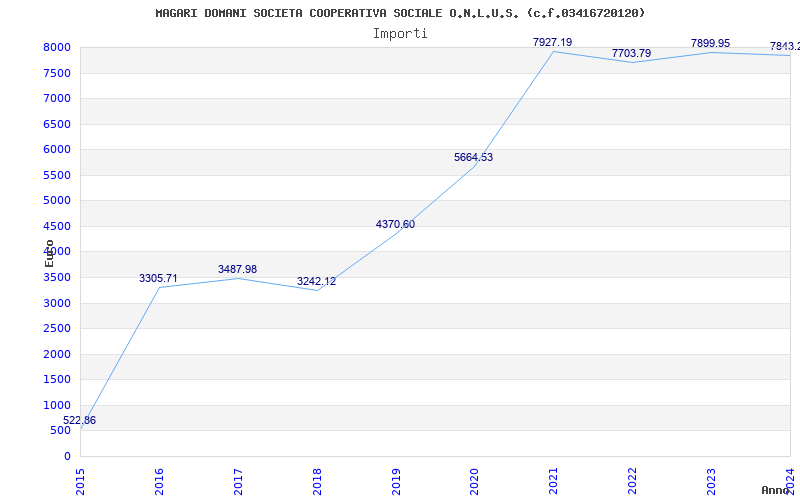Click the y-axis value 4500
The height and width of the screenshot is (500, 800).
tap(57, 227)
